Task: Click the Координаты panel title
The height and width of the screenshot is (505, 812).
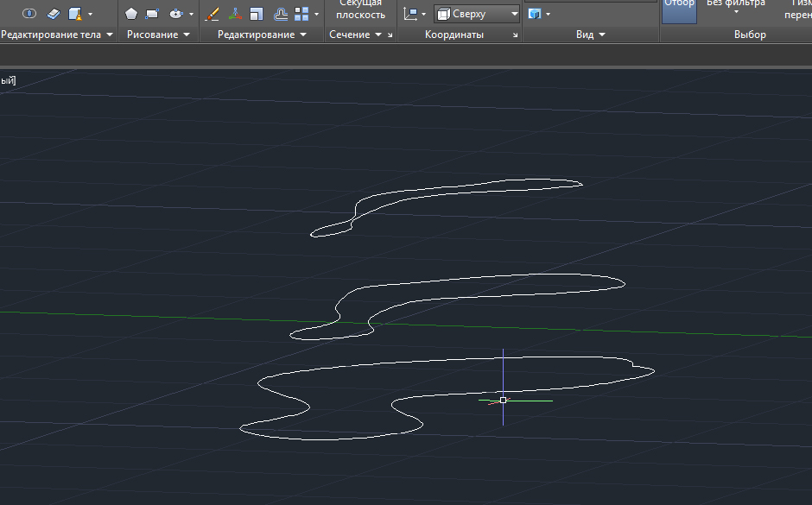Action: pos(454,35)
